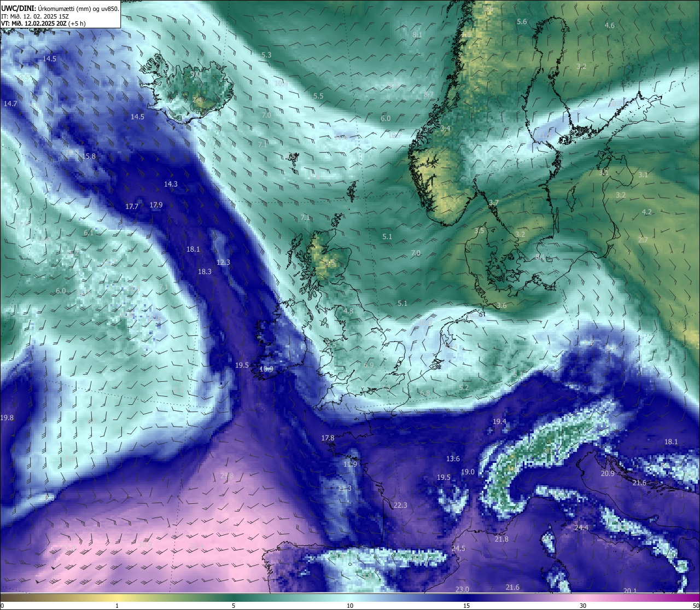Click the 14.7 value at the map's west edge
700x610 pixels.
[x=10, y=103]
